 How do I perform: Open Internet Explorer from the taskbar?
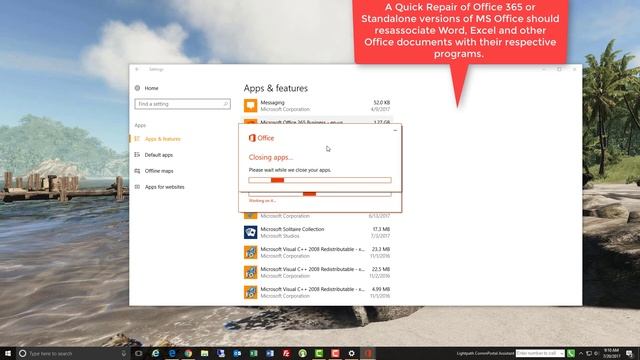click(156, 353)
